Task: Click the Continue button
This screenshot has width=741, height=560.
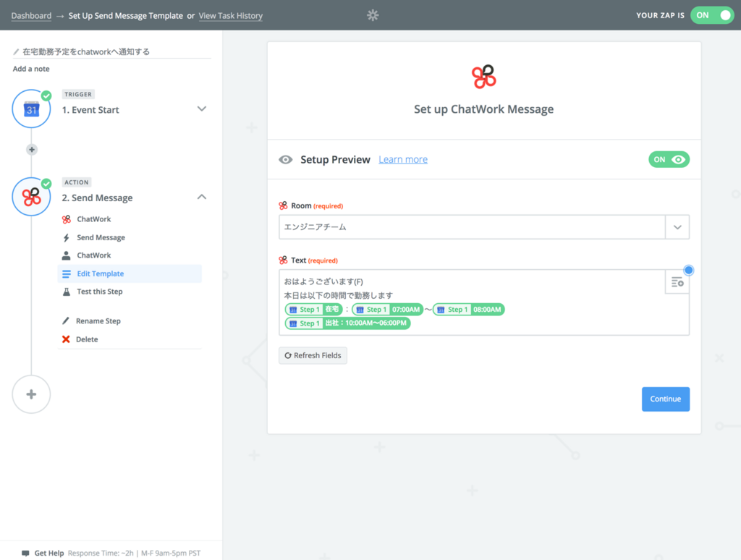Action: click(666, 399)
